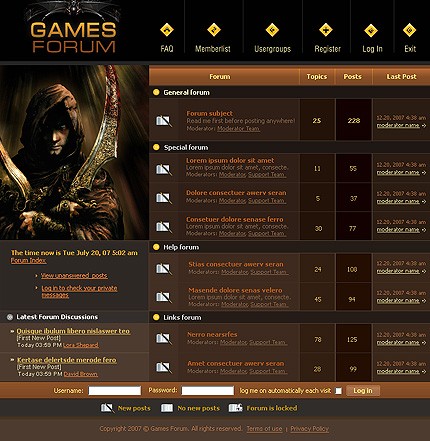The image size is (430, 441).
Task: Click the Games Forum logo
Action: (x=73, y=37)
